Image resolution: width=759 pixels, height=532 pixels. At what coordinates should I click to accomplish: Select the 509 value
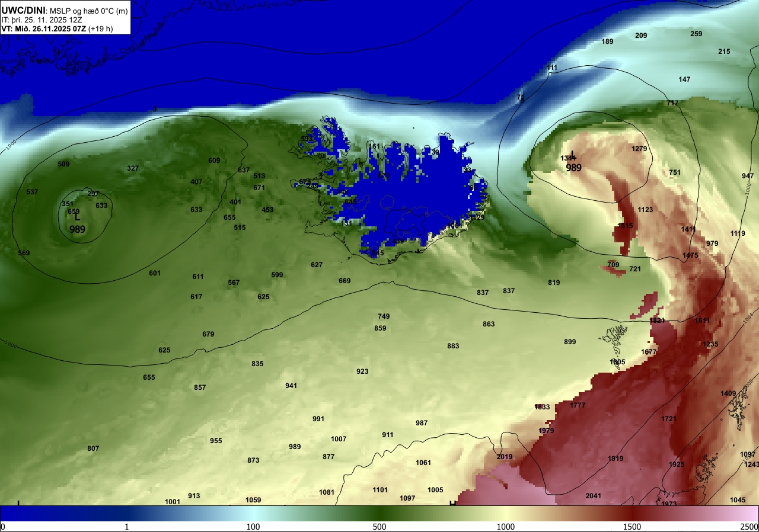click(x=63, y=164)
